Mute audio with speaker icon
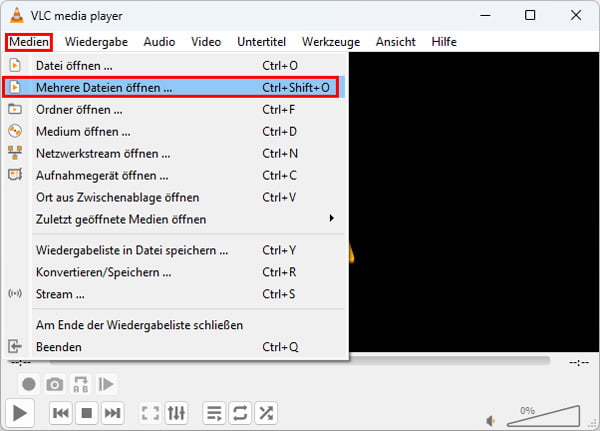This screenshot has width=600, height=431. click(491, 421)
